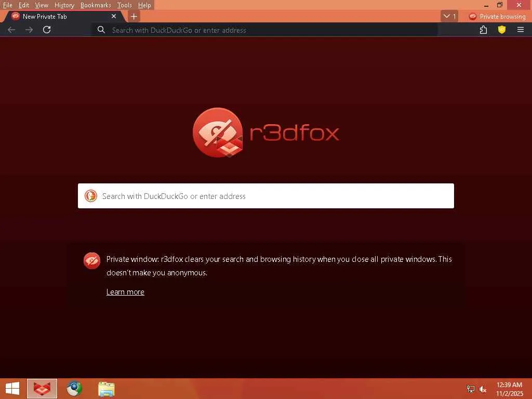Open the hamburger application menu

(521, 30)
